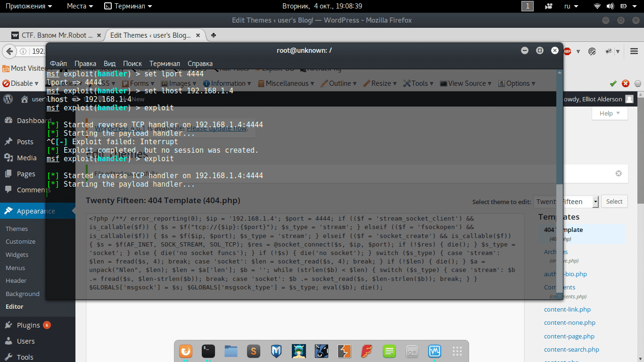Screen dimensions: 644x362
Task: Launch Burp Suite from the dock
Action: pos(344,351)
